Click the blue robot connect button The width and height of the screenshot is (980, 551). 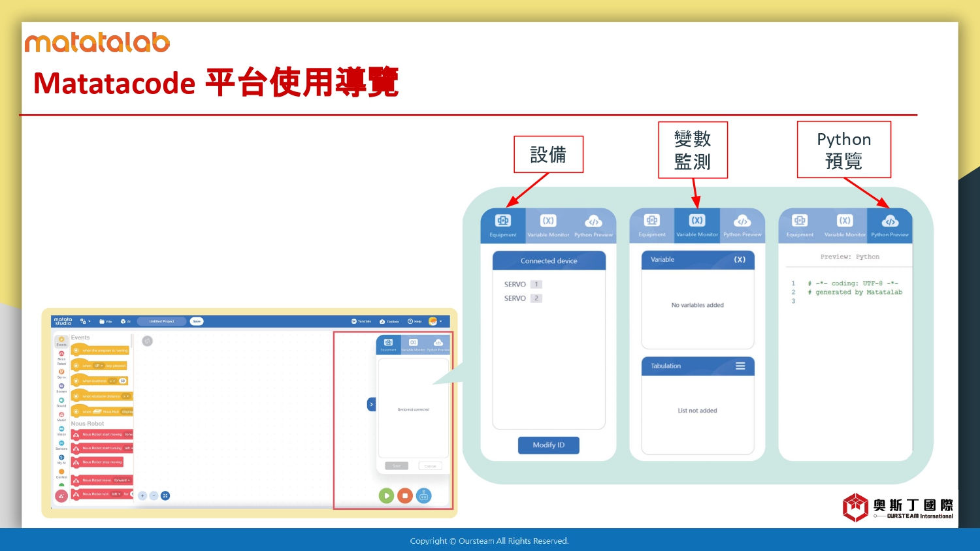[423, 496]
